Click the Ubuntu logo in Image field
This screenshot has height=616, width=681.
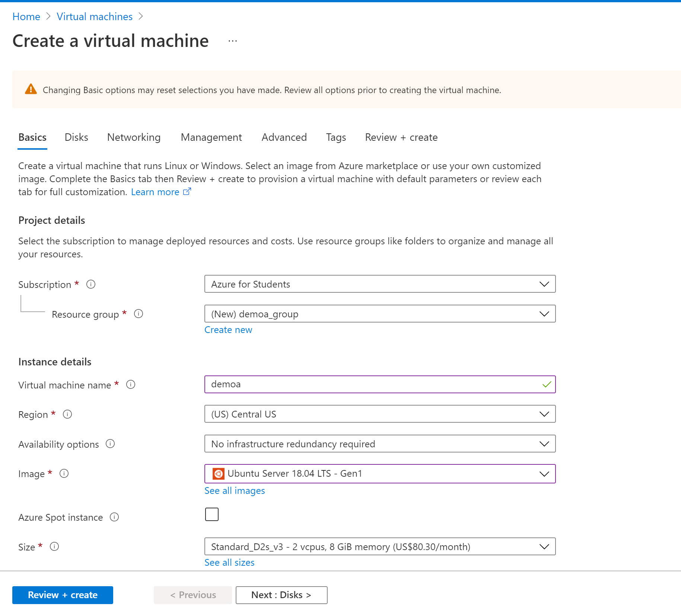click(x=219, y=474)
